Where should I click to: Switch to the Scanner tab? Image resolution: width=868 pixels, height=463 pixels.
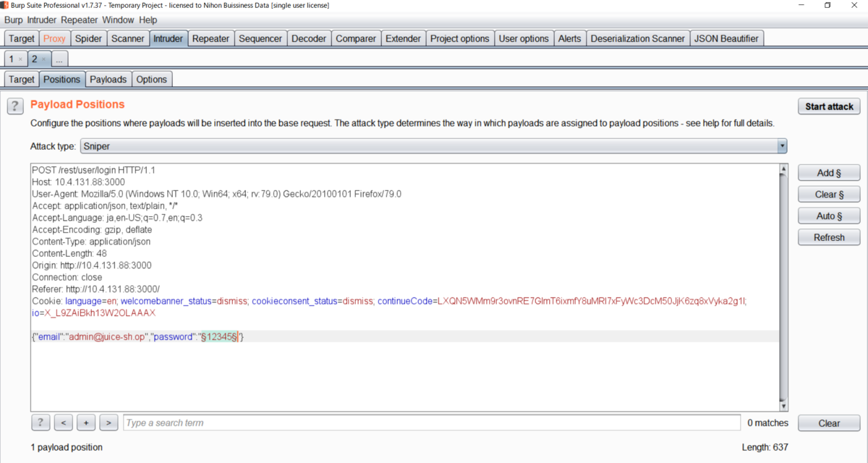tap(128, 38)
